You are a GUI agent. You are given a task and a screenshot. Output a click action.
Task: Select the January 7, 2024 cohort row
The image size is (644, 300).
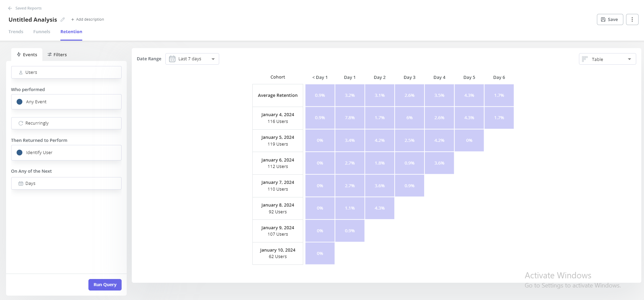[278, 186]
